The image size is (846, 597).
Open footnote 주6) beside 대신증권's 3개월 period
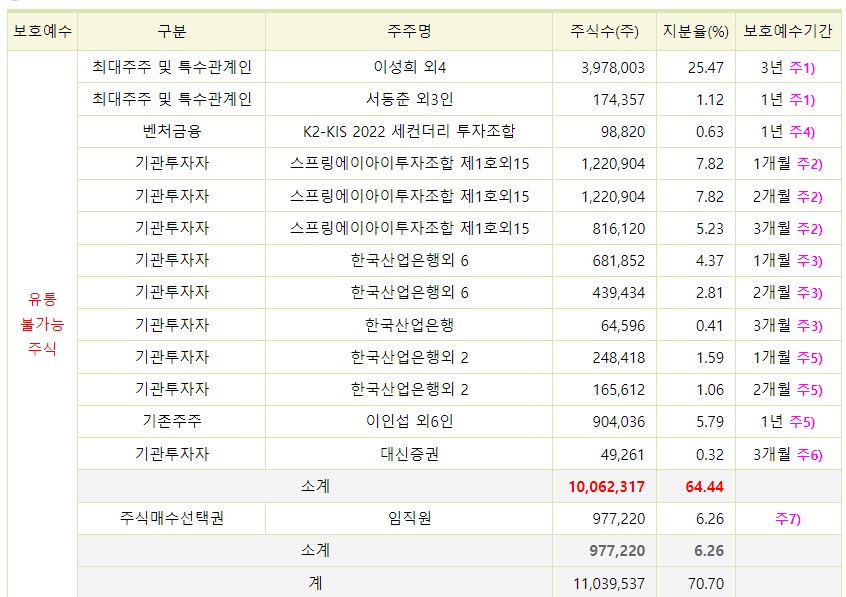[x=810, y=455]
